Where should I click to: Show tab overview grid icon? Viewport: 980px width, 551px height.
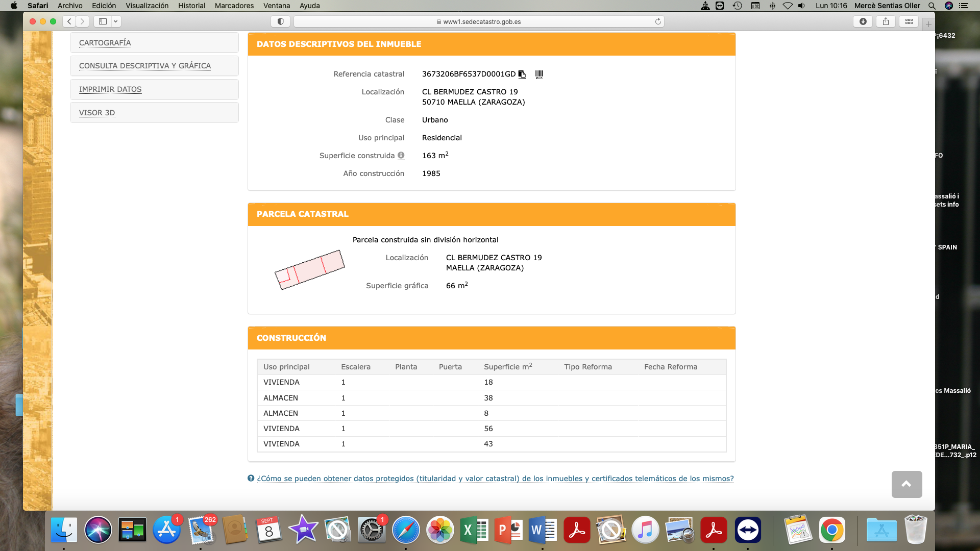click(x=909, y=21)
